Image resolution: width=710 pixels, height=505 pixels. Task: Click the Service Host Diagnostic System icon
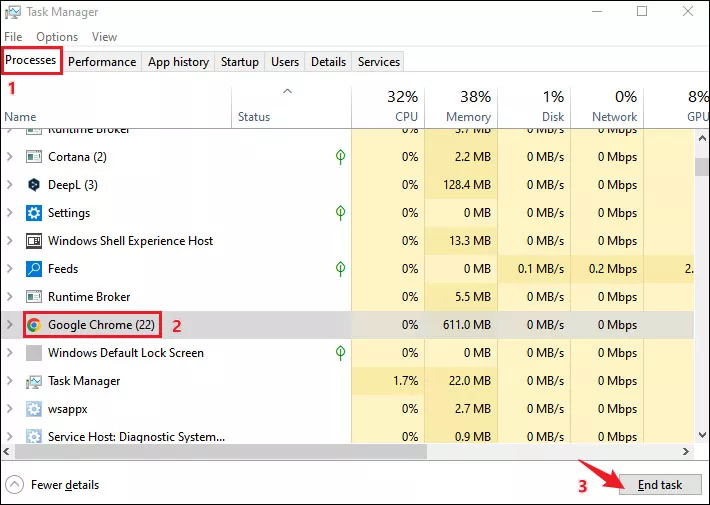pyautogui.click(x=34, y=437)
